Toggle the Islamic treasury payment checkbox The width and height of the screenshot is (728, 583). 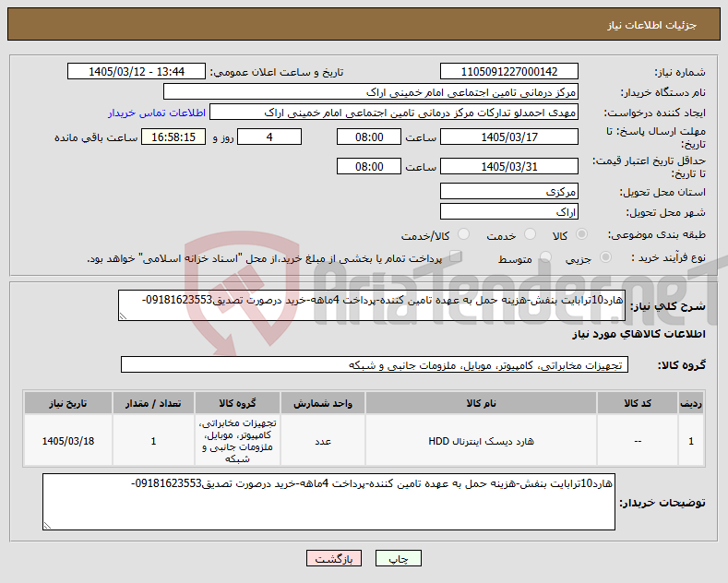(456, 256)
